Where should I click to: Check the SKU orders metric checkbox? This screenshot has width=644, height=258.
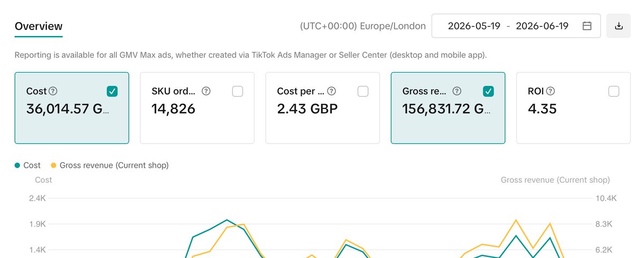tap(238, 91)
